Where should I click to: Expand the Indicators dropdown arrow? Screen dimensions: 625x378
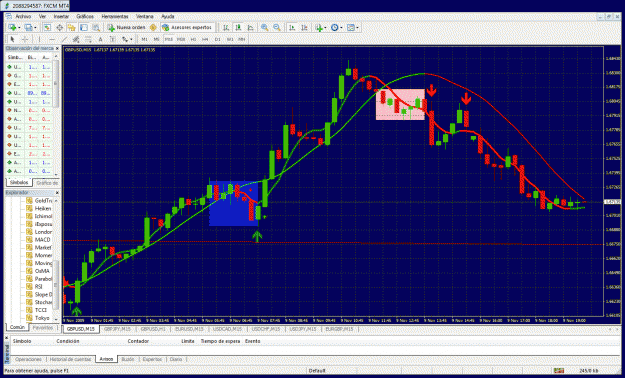(x=325, y=28)
